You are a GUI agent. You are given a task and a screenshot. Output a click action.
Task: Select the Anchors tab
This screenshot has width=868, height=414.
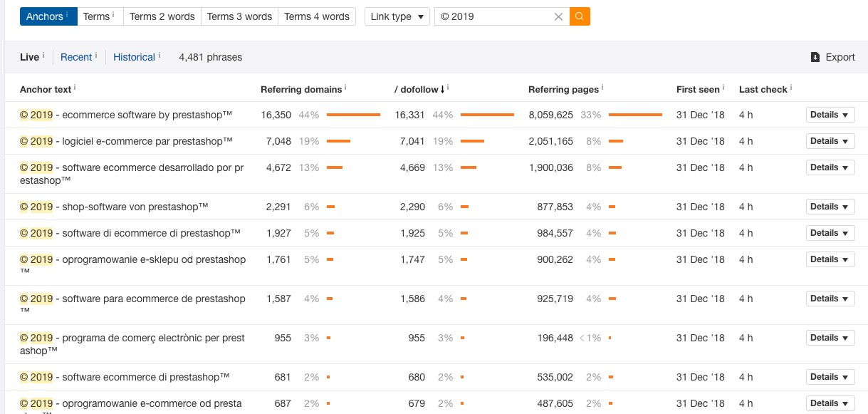(x=48, y=16)
